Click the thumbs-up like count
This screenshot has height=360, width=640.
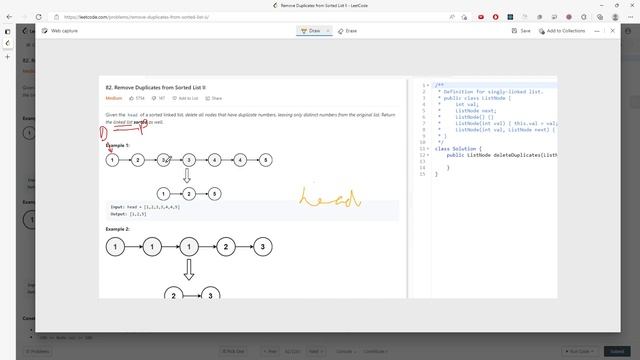coord(137,98)
